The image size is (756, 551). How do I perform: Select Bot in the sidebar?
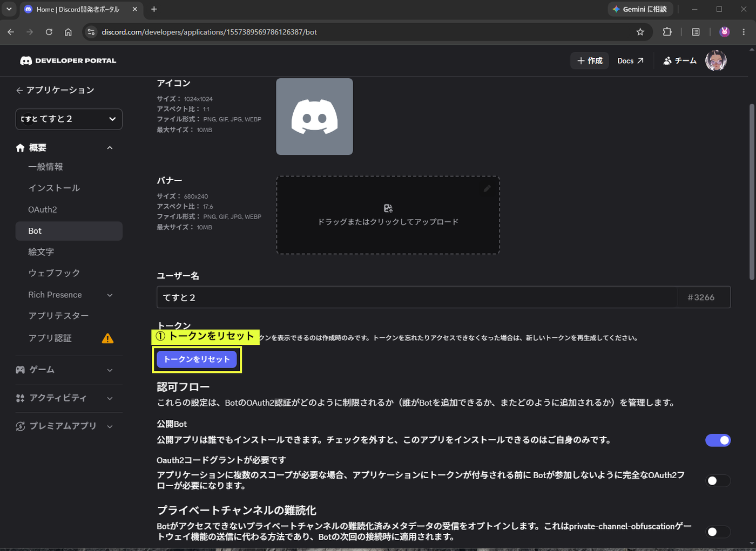[x=69, y=231]
